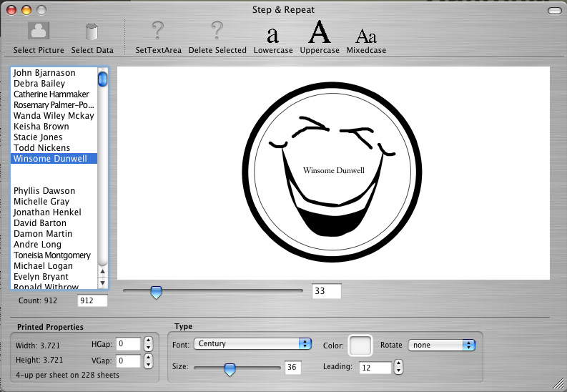Image resolution: width=567 pixels, height=392 pixels.
Task: Click the Delete Selected toolbar icon
Action: [217, 32]
